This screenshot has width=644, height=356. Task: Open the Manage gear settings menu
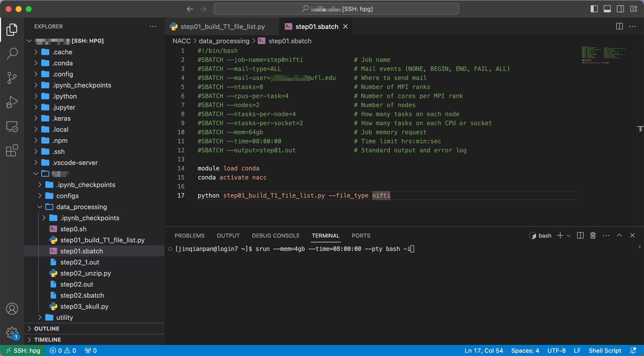tap(12, 333)
